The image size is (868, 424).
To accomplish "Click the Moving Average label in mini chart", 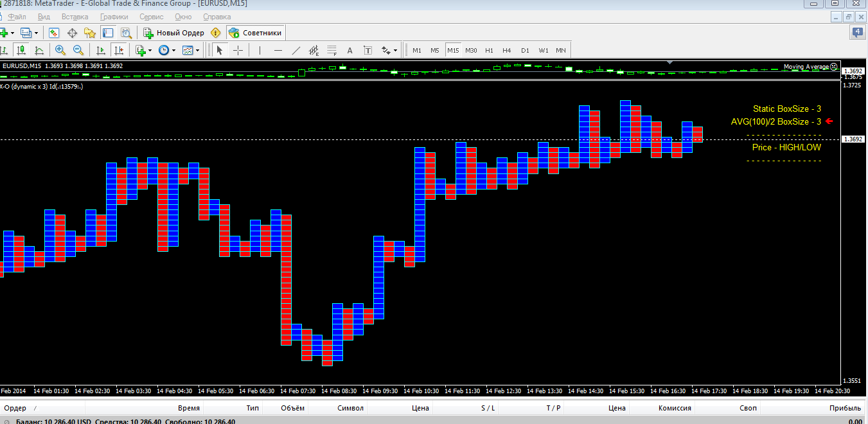I will tap(806, 67).
